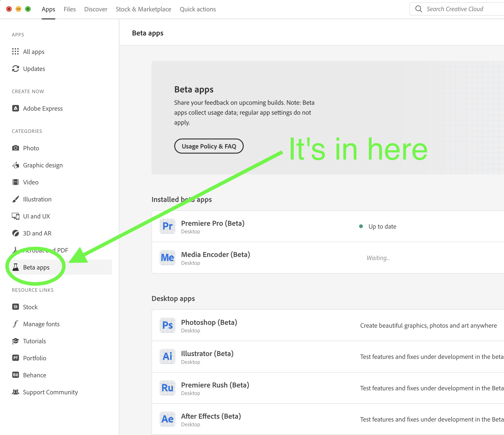Select the Beta apps sidebar item
The width and height of the screenshot is (504, 435).
pyautogui.click(x=36, y=267)
